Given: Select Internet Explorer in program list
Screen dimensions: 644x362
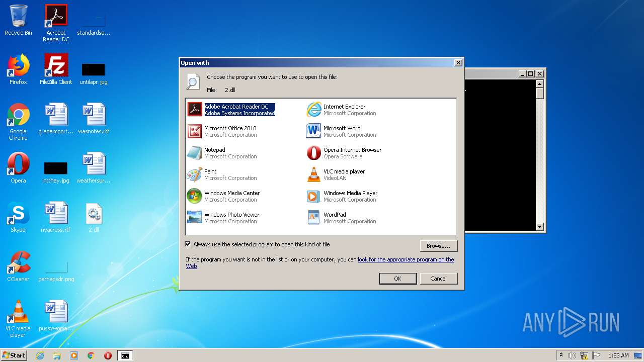Looking at the screenshot, I should 342,110.
